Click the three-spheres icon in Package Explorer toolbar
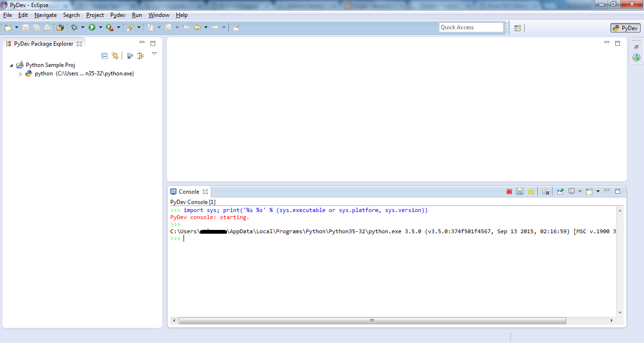644x343 pixels. (130, 56)
